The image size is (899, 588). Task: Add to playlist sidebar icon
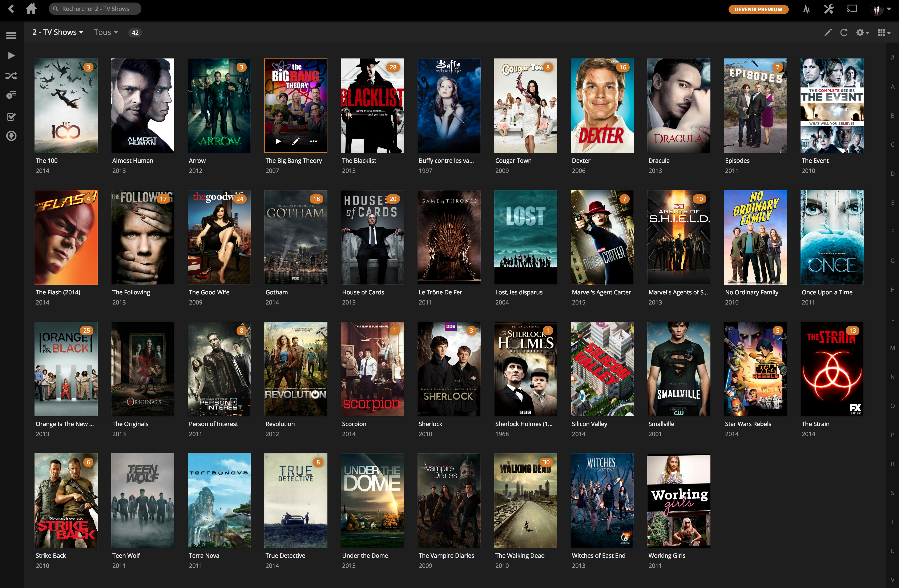pos(11,95)
